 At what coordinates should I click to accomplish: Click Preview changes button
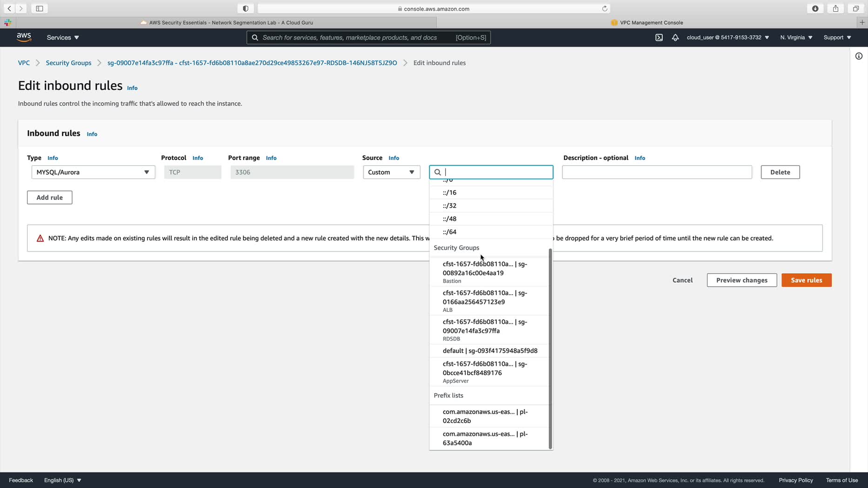741,280
